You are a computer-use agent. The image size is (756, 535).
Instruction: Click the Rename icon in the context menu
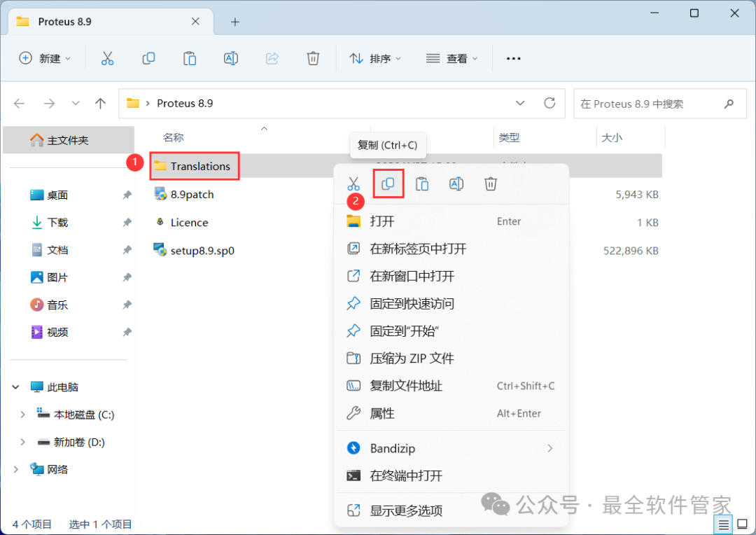456,183
